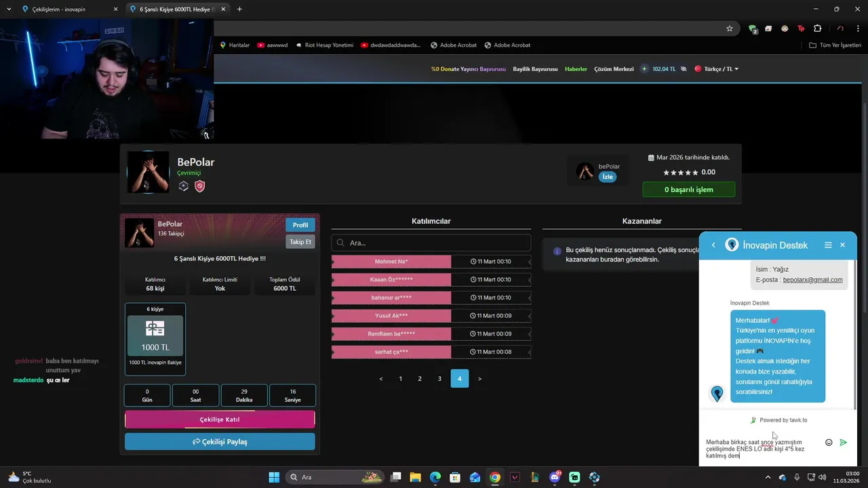Open the İnovapin Destek chat menu
Viewport: 868px width, 488px height.
pyautogui.click(x=828, y=245)
